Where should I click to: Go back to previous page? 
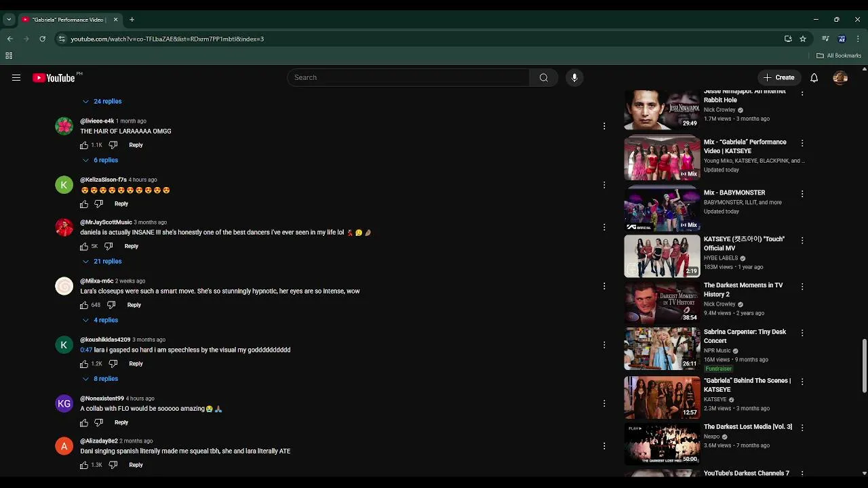point(9,39)
